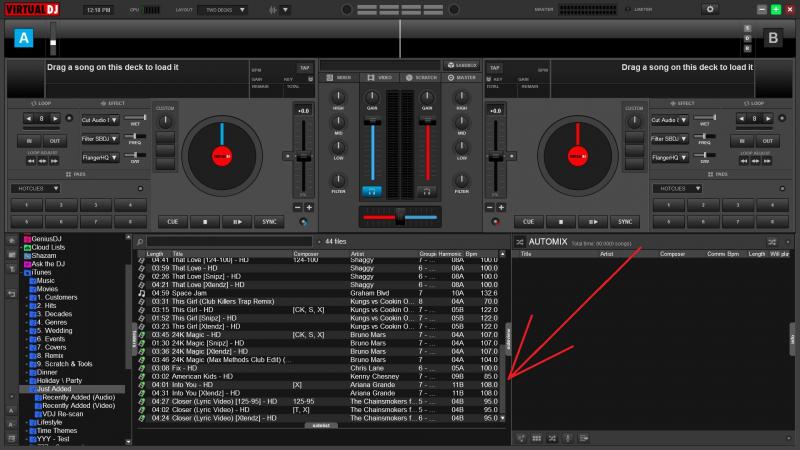Screen dimensions: 800x450
Task: Select the Just Added folder
Action: (54, 389)
